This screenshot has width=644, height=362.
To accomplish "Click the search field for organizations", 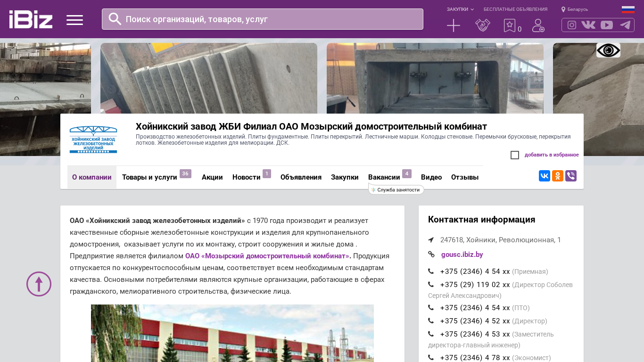I will coord(263,19).
